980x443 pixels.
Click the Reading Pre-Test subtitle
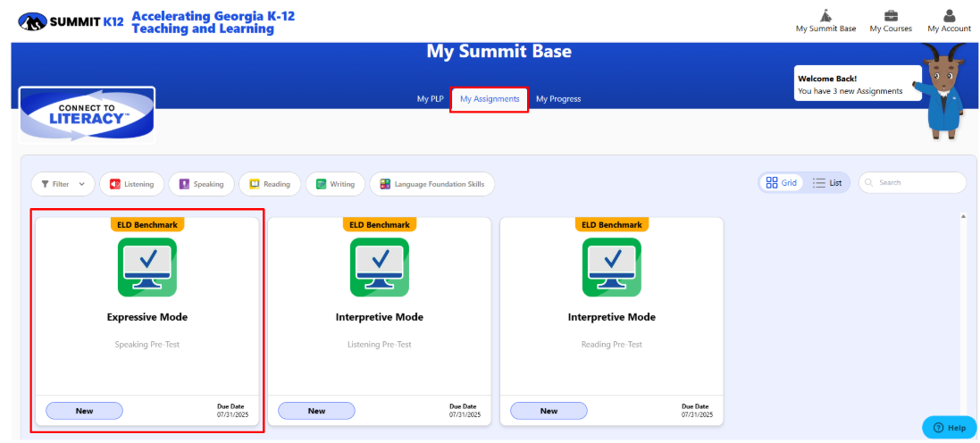click(x=612, y=344)
